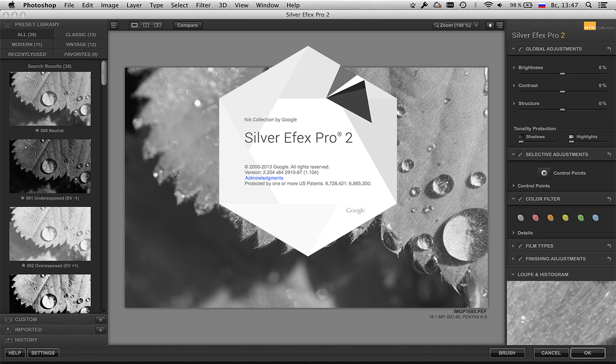The height and width of the screenshot is (364, 616).
Task: Expand the Structure sub-options triangle
Action: (x=514, y=104)
